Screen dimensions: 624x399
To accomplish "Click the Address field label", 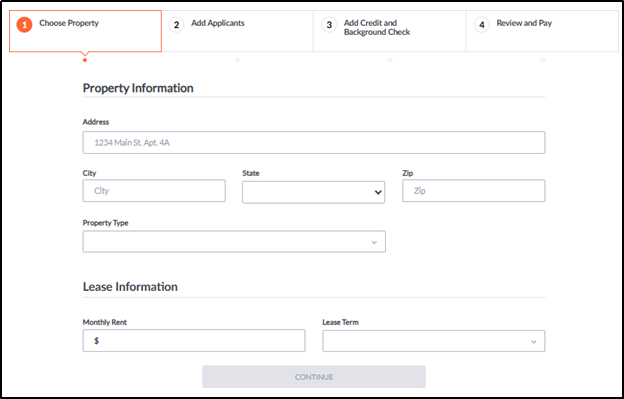I will 96,122.
